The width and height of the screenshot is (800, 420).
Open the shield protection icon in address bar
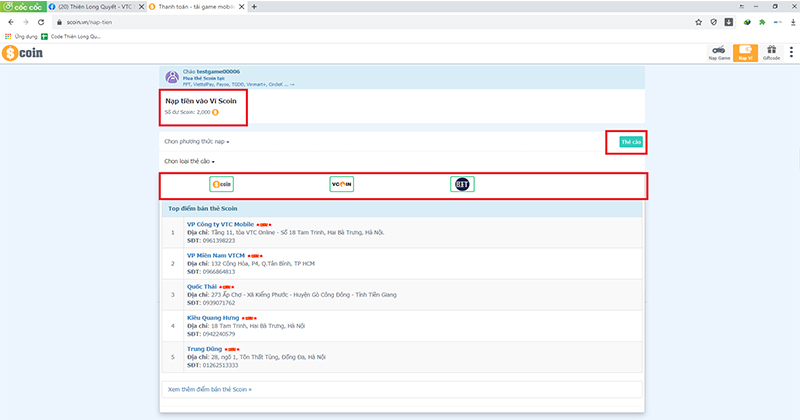click(x=714, y=22)
